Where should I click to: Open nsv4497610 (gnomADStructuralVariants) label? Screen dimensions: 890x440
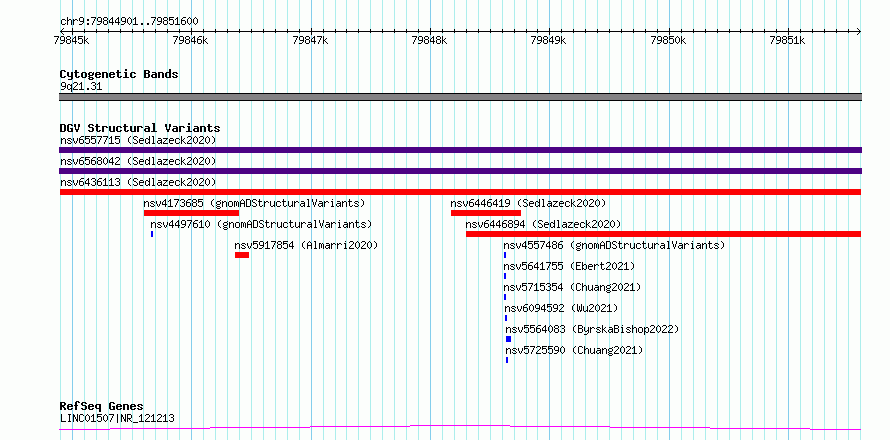(x=261, y=224)
